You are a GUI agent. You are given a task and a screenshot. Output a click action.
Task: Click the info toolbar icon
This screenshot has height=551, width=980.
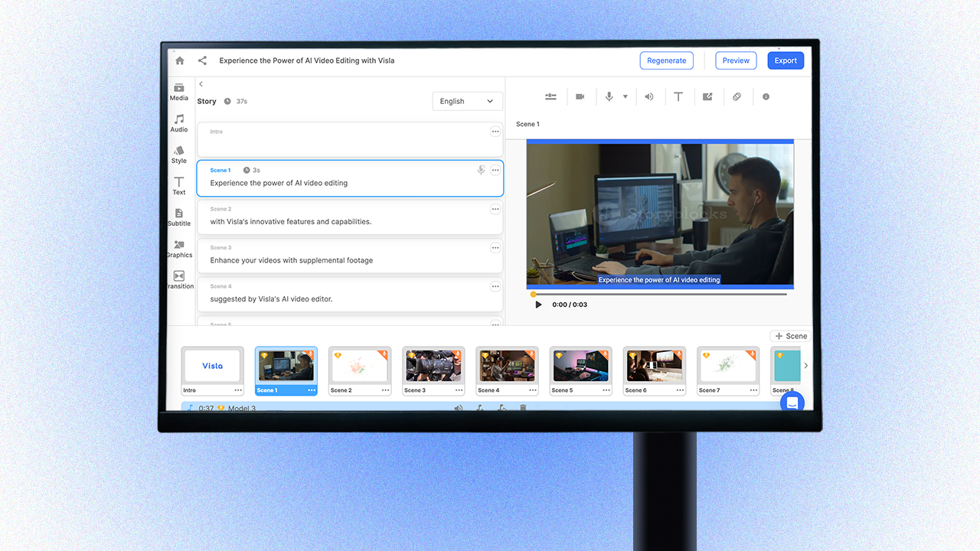[x=766, y=96]
